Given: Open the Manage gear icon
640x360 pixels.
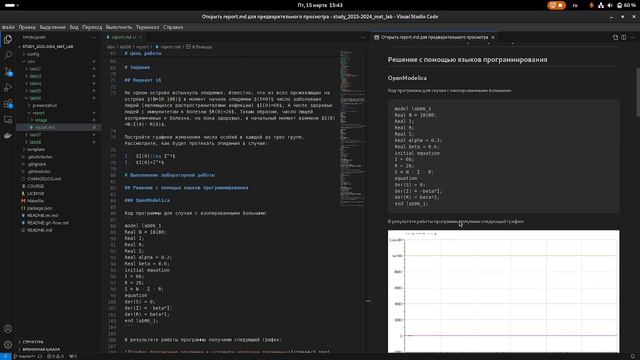Looking at the screenshot, I should (8, 344).
